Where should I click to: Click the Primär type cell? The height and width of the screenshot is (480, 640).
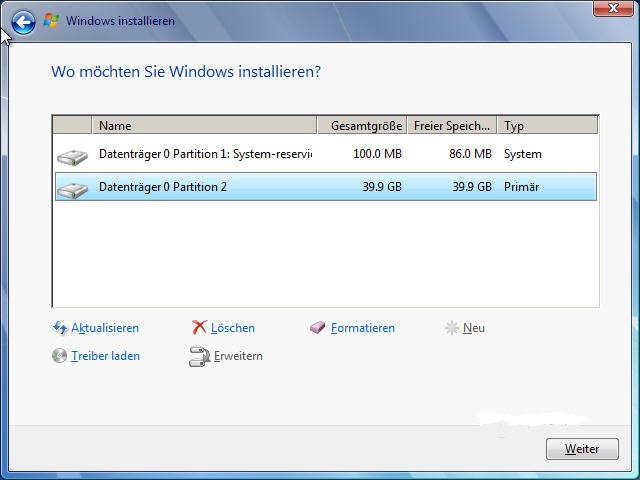pos(521,187)
